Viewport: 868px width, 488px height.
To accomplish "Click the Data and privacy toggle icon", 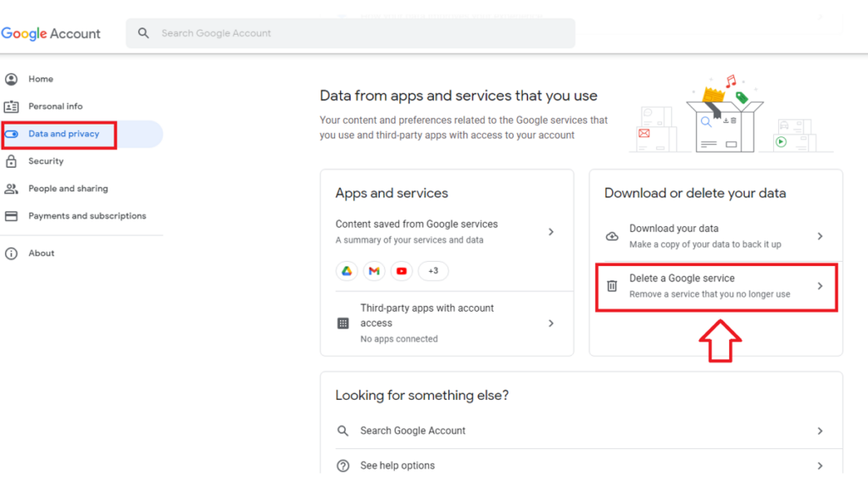I will [x=11, y=134].
